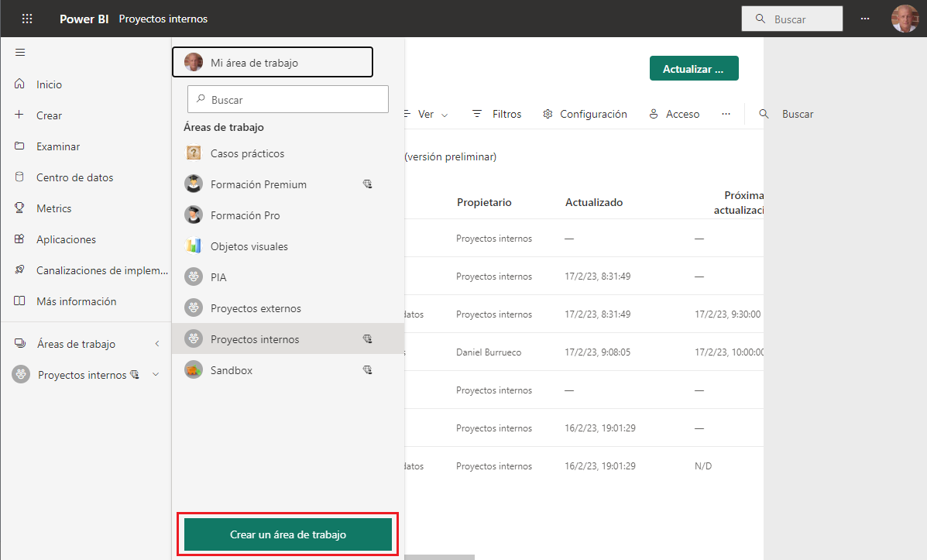
Task: Select the Formación Premium workspace
Action: point(258,184)
